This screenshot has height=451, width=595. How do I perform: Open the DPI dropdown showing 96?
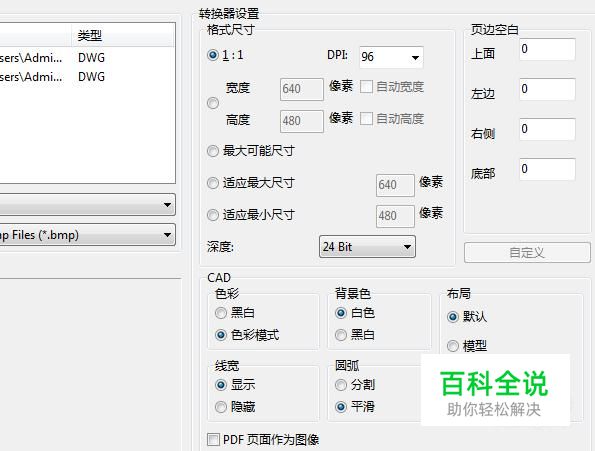(x=391, y=57)
